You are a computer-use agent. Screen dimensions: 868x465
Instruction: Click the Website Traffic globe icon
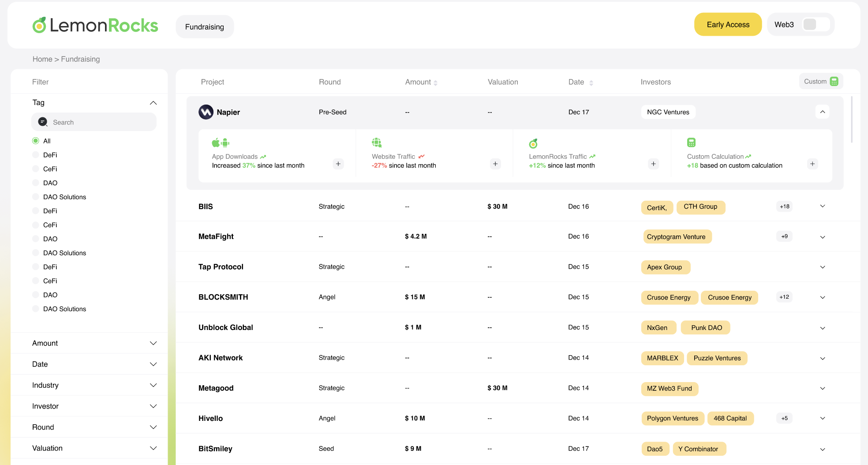point(377,142)
